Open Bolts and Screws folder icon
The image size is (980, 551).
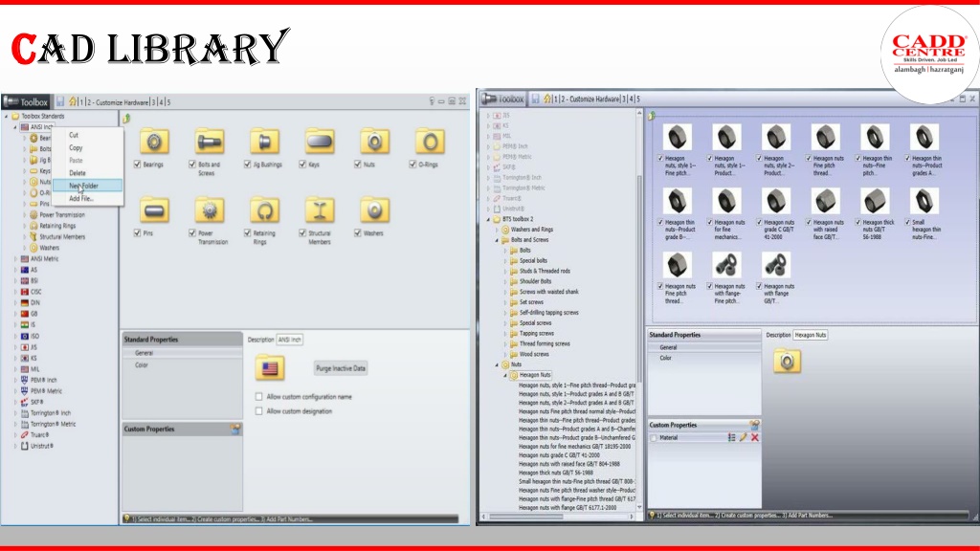pyautogui.click(x=210, y=142)
